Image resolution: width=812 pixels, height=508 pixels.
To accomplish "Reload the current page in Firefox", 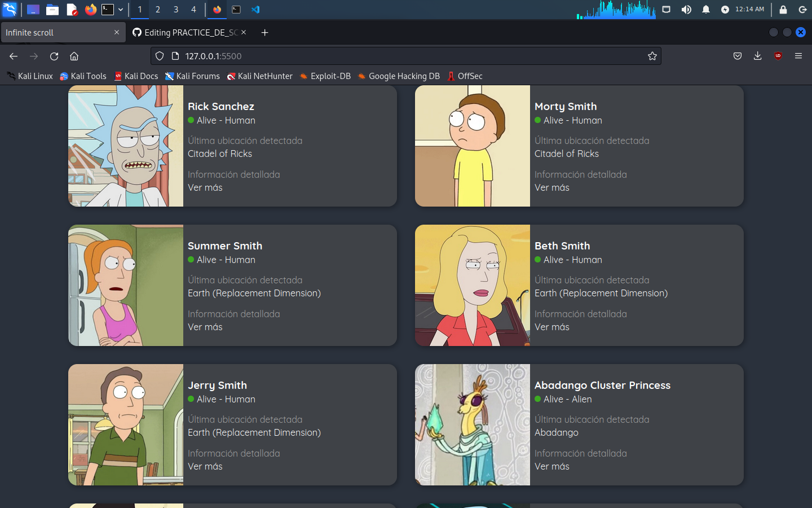I will pos(54,56).
